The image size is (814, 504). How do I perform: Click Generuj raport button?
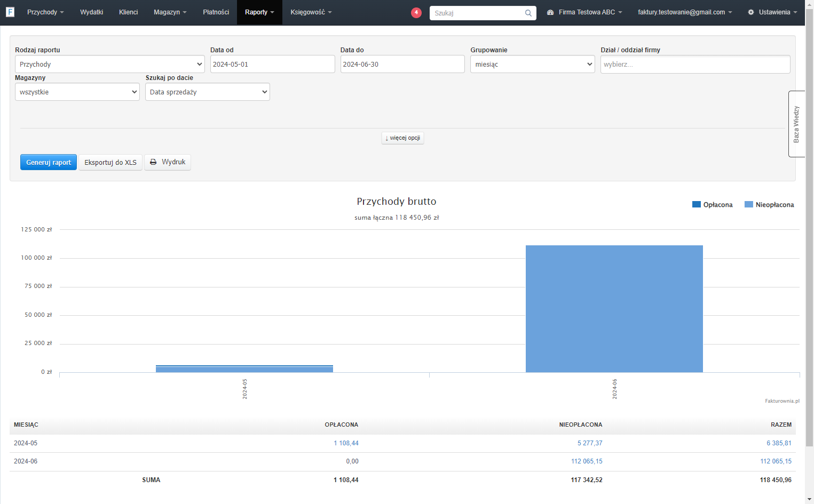point(49,162)
